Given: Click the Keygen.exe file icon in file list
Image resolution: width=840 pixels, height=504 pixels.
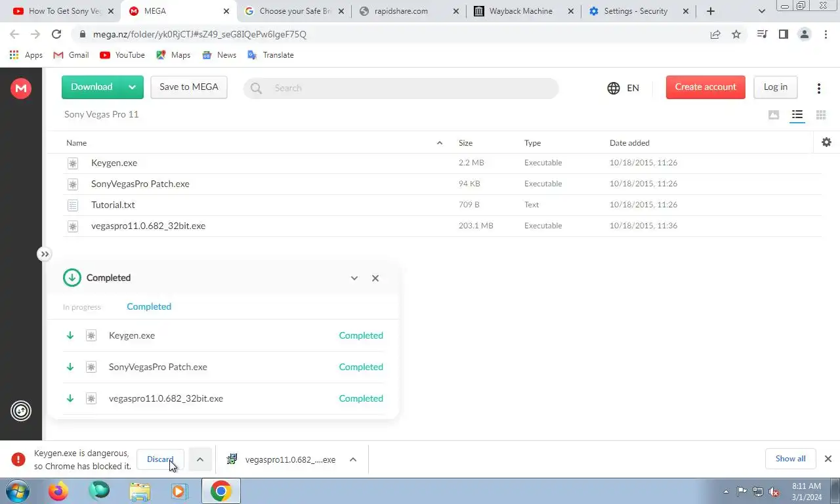Looking at the screenshot, I should click(x=73, y=163).
